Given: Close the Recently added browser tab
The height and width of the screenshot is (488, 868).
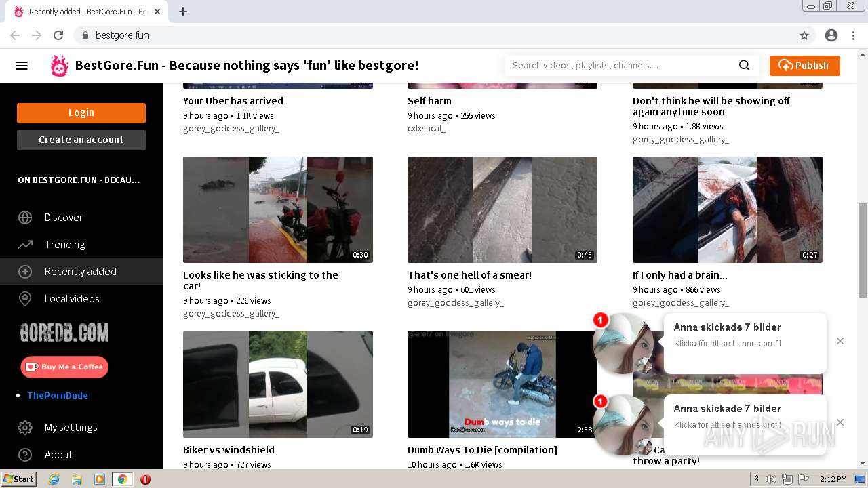Looking at the screenshot, I should [x=157, y=12].
